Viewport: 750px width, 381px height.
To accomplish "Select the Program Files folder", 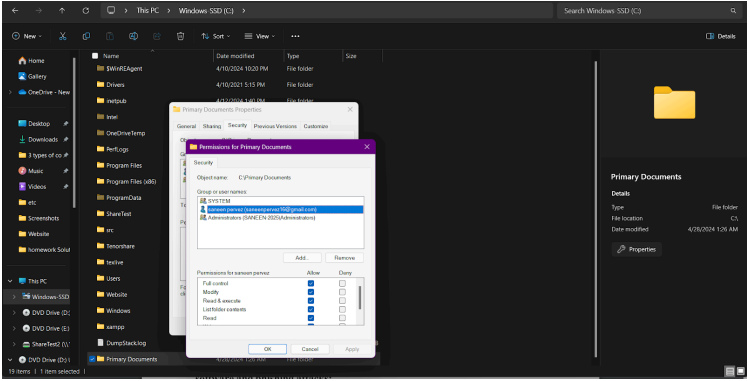I will 119,165.
